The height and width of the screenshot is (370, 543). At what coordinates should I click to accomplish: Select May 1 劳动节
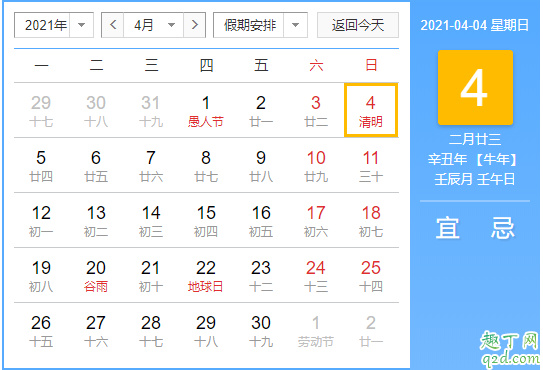point(316,331)
